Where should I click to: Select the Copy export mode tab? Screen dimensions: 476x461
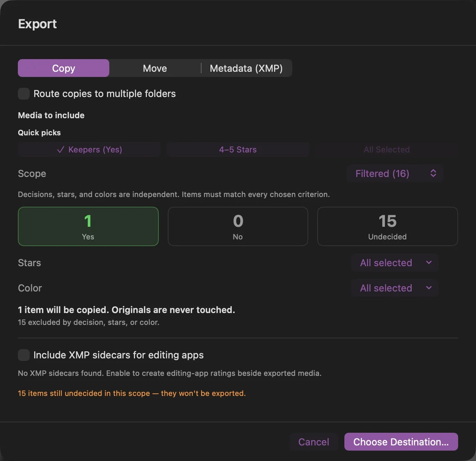[x=64, y=68]
